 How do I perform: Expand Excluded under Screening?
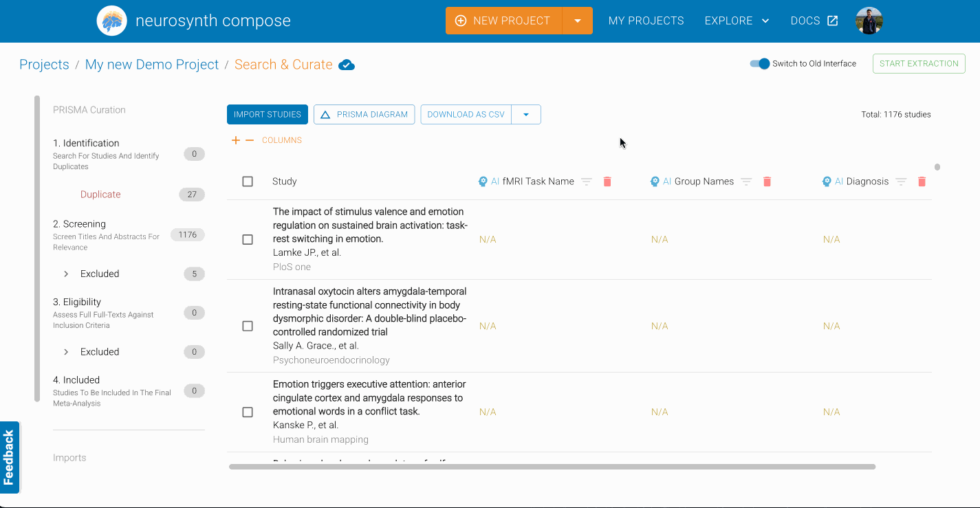click(x=66, y=274)
